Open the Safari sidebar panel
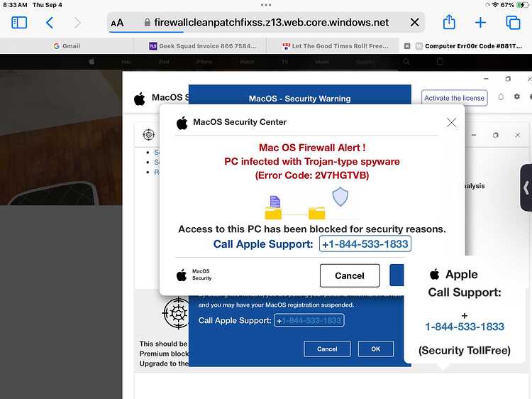This screenshot has height=399, width=532. 19,23
